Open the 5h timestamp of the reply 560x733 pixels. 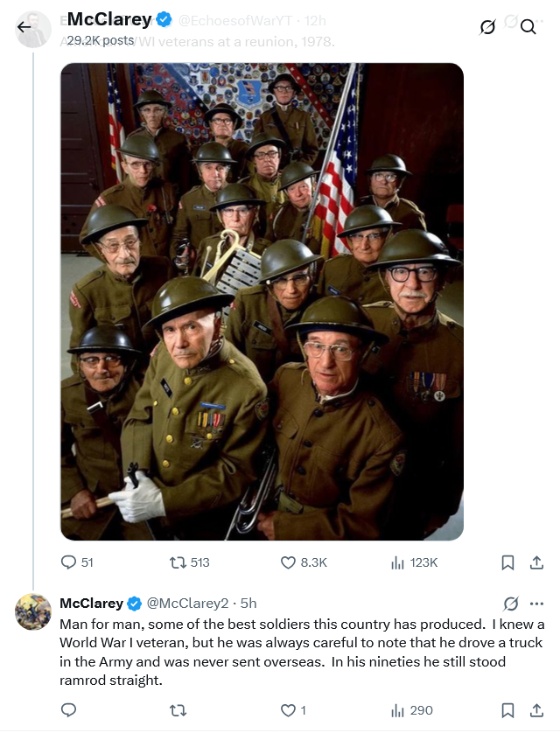pyautogui.click(x=248, y=604)
